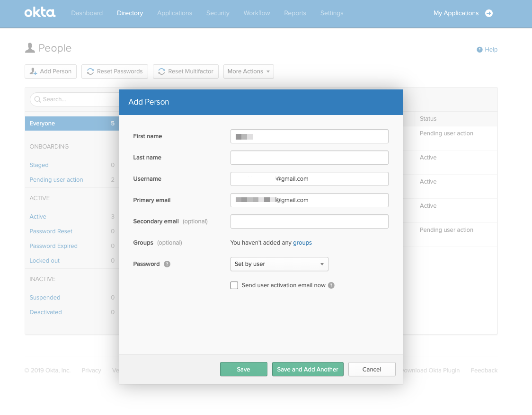
Task: Open the Password 'Set by user' dropdown
Action: [279, 264]
